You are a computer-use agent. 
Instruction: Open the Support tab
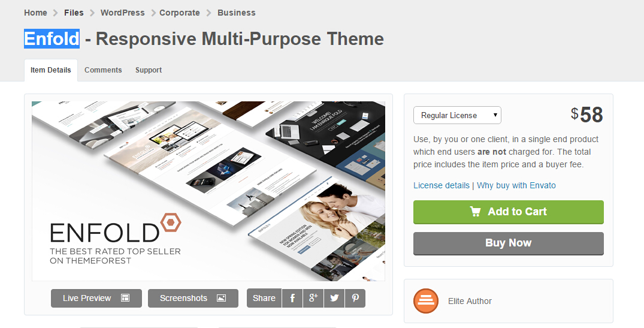point(149,70)
